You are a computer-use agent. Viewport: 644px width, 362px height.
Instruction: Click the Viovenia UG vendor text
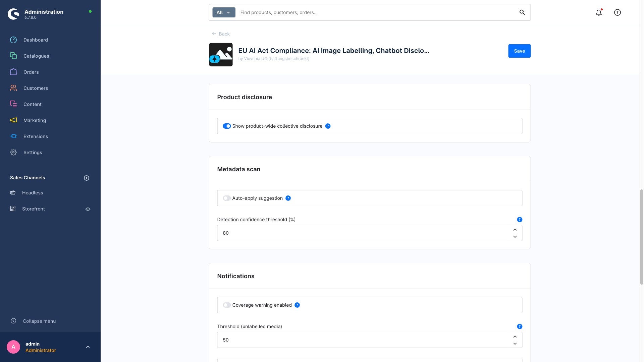274,59
